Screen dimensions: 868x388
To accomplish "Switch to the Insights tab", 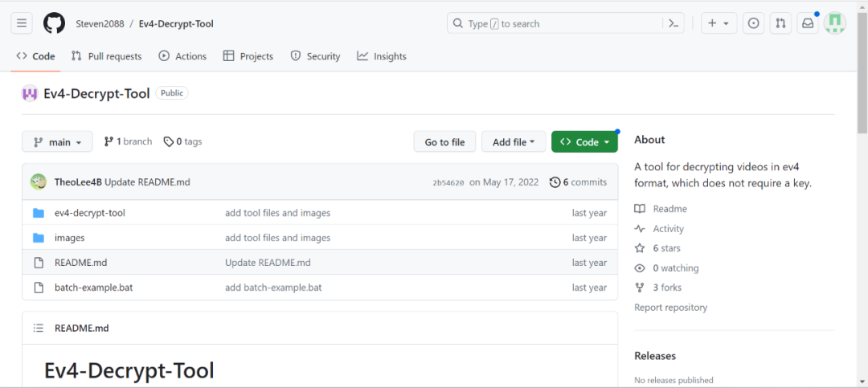I will [382, 56].
